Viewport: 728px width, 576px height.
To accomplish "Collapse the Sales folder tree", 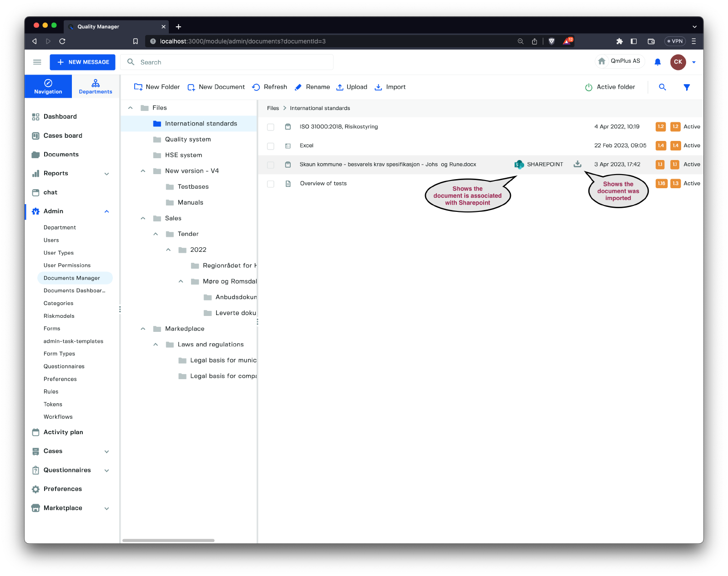I will (143, 218).
